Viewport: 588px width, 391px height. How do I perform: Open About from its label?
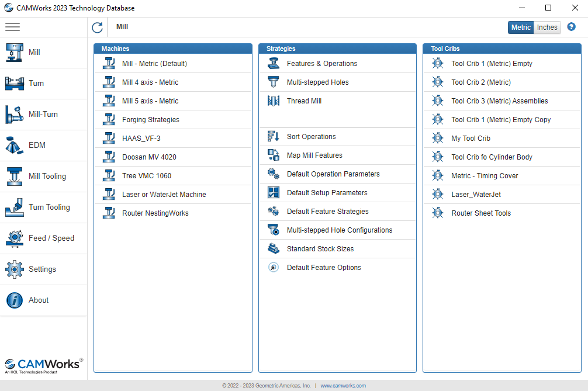(39, 300)
